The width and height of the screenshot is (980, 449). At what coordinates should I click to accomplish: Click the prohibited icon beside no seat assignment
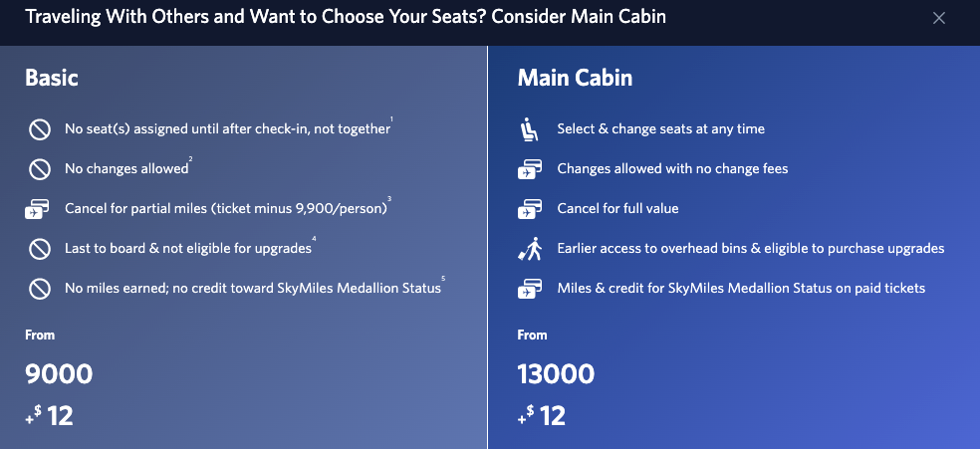(40, 129)
